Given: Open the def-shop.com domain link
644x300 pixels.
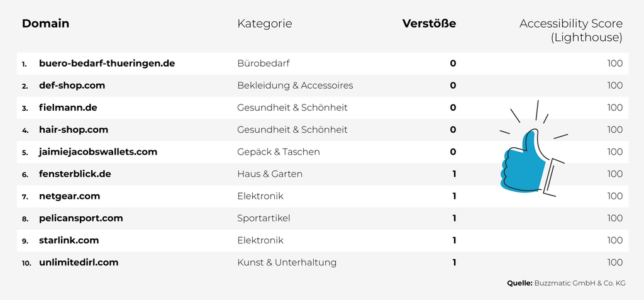Looking at the screenshot, I should [x=72, y=86].
